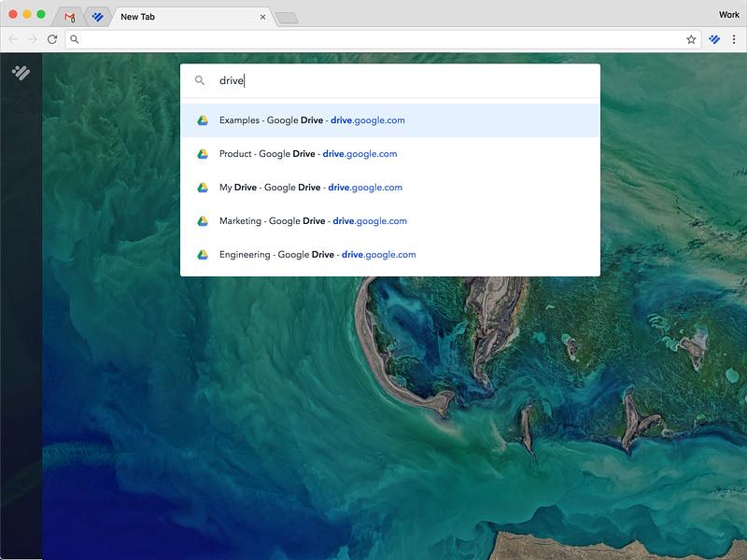Open Chrome's three-dot menu
The image size is (747, 560).
(734, 39)
